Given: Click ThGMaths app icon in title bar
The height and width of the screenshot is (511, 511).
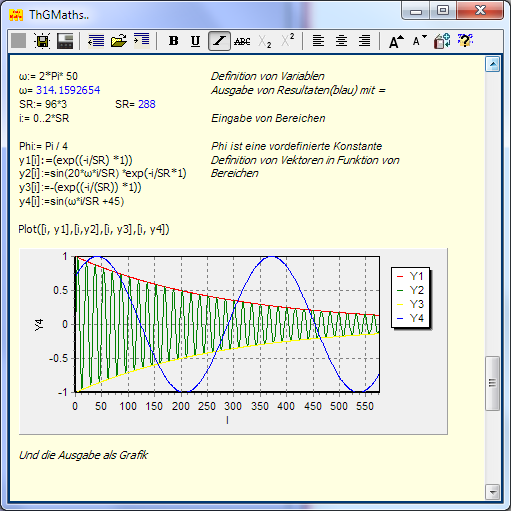Looking at the screenshot, I should (x=16, y=15).
